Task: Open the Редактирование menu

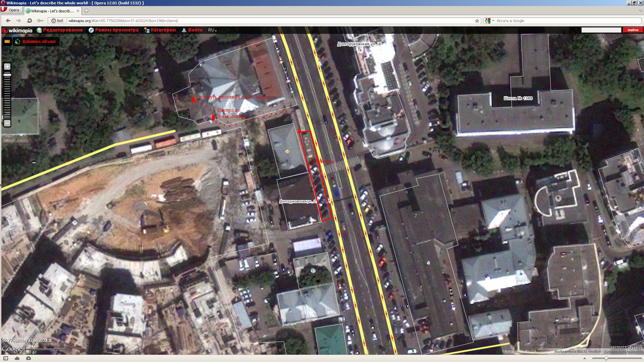Action: pyautogui.click(x=60, y=30)
